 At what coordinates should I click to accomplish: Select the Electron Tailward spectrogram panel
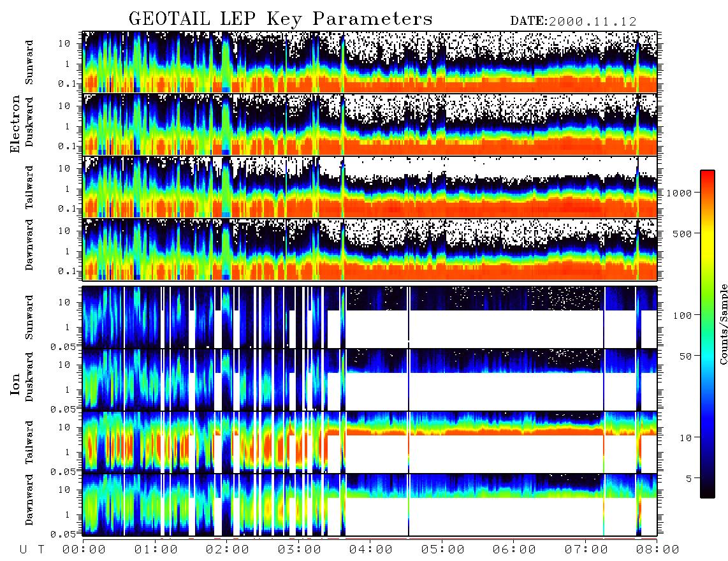(370, 187)
